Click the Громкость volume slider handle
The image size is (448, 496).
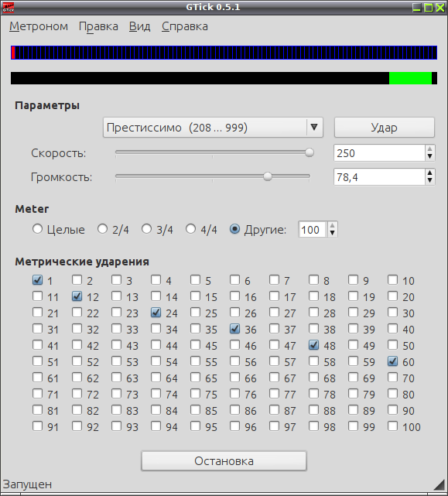268,176
